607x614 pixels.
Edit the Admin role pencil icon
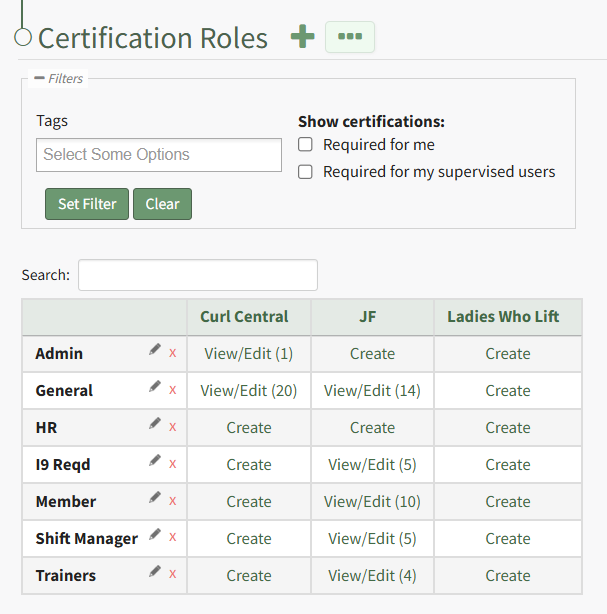coord(154,350)
